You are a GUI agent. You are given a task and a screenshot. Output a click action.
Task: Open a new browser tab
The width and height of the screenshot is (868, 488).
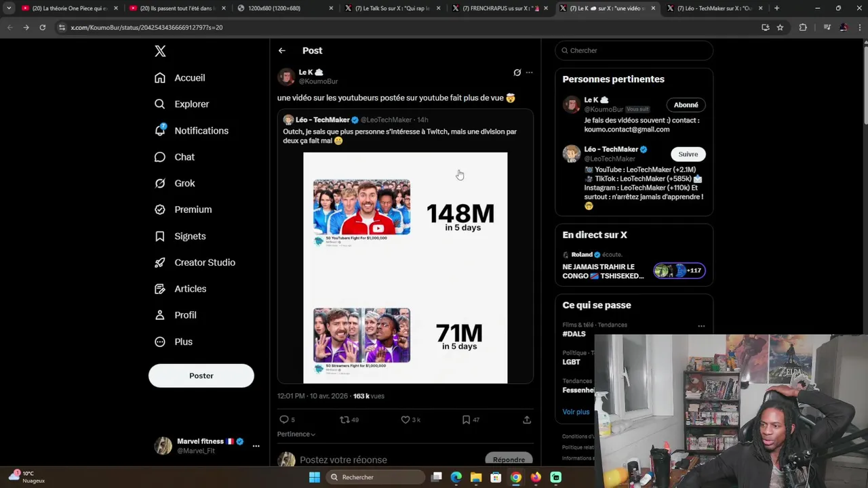tap(776, 8)
